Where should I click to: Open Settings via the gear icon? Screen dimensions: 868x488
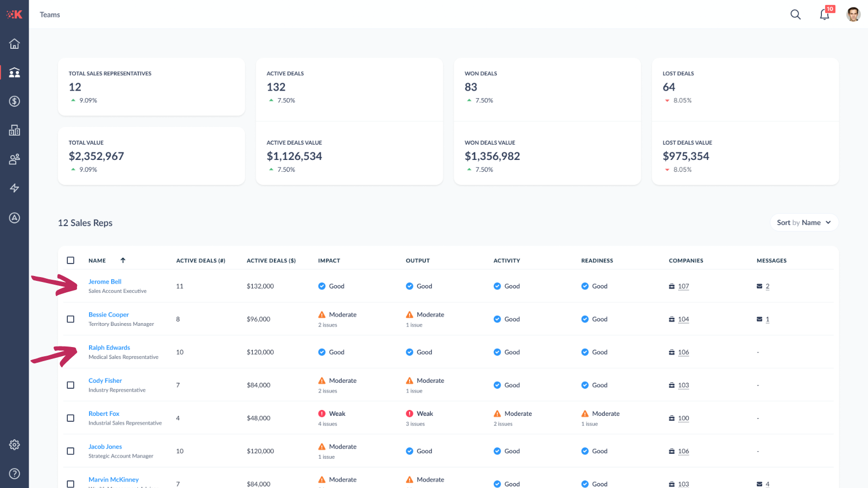[x=14, y=444]
